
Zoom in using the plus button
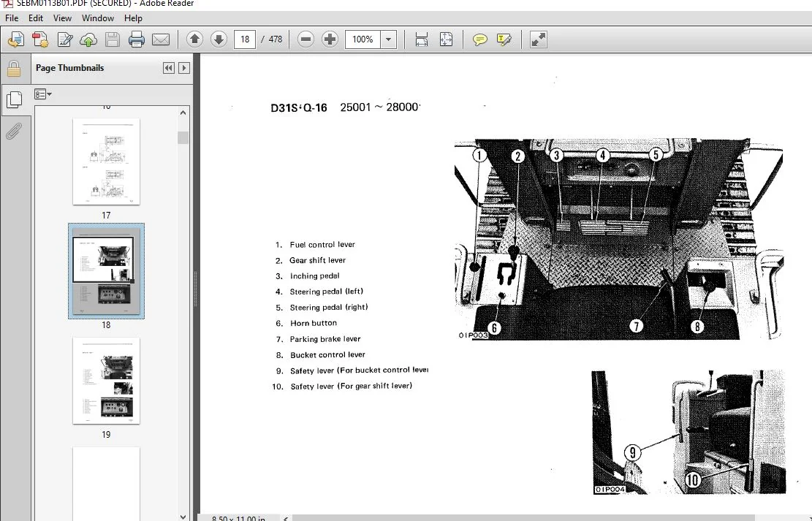click(330, 39)
